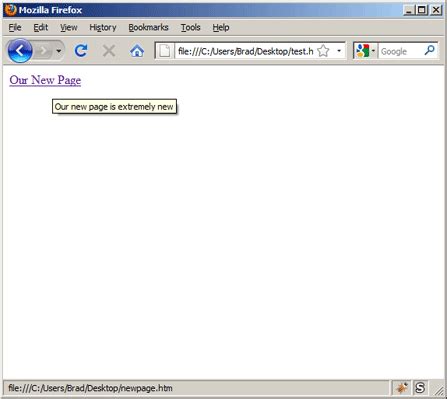
Task: Open the Edit menu
Action: (x=41, y=27)
